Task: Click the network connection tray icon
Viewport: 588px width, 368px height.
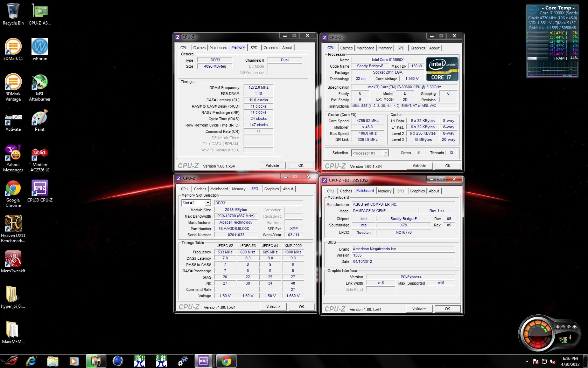Action: (x=544, y=361)
